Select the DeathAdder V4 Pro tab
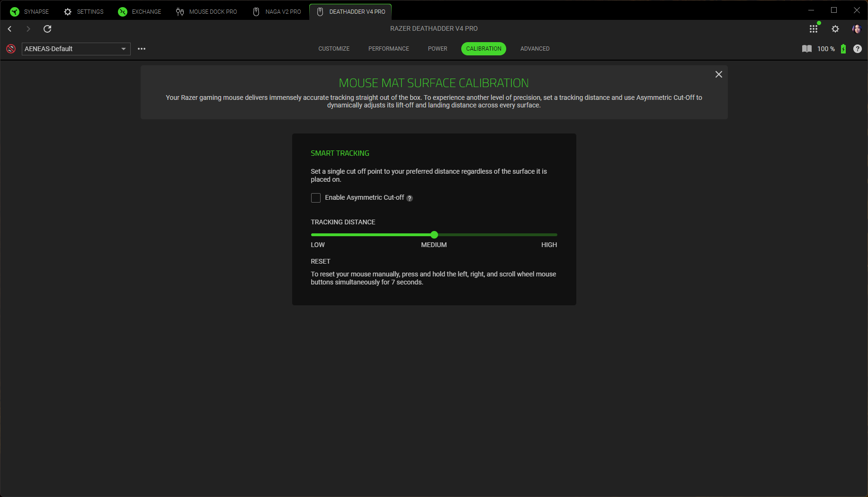 350,11
